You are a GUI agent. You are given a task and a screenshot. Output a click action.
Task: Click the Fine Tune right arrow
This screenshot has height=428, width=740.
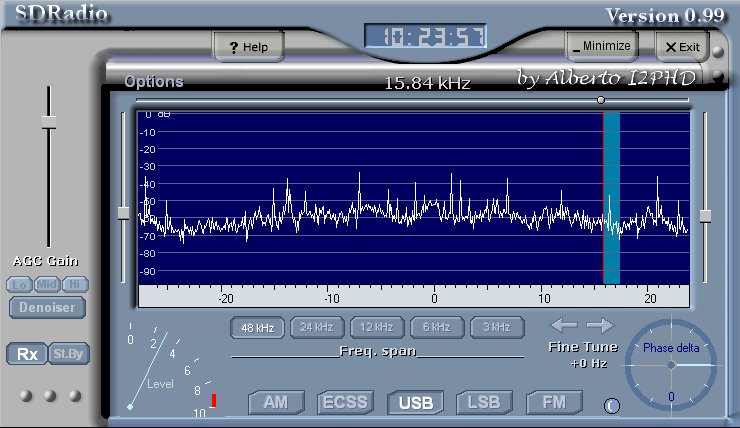[x=600, y=325]
